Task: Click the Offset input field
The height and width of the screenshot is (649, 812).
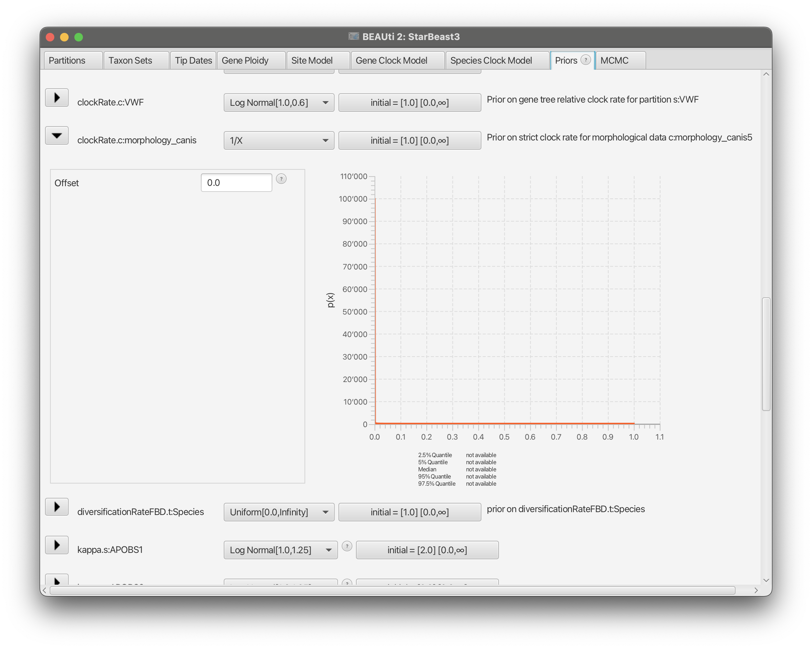Action: tap(236, 183)
